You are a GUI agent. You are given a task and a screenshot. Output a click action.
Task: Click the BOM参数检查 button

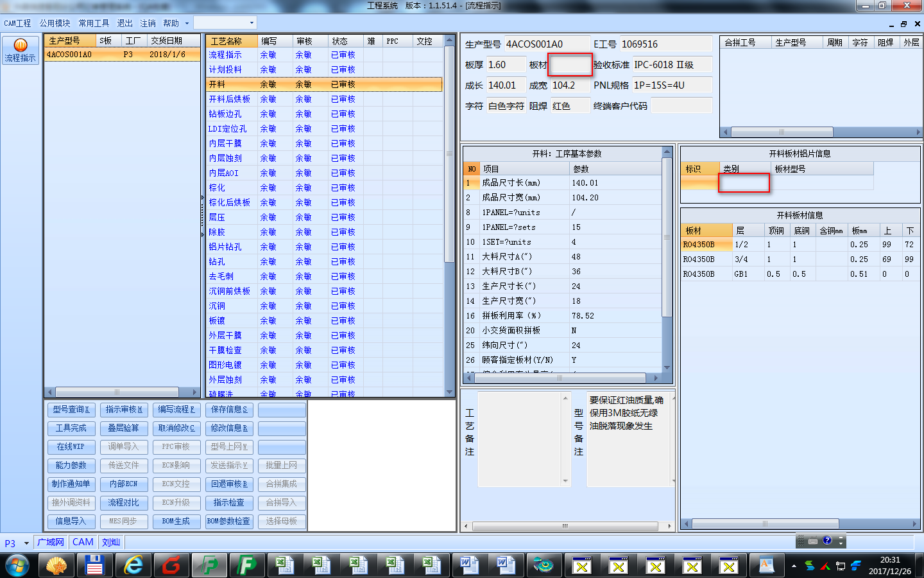click(229, 521)
